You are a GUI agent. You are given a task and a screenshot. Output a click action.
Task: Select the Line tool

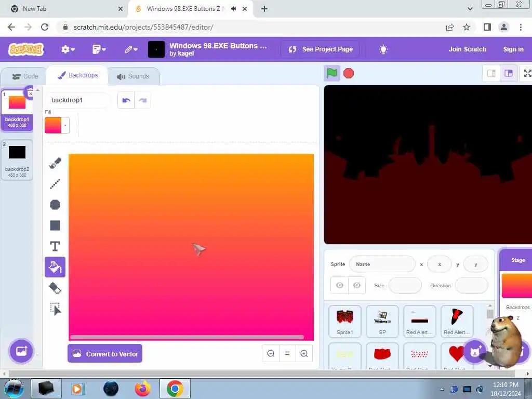(x=55, y=184)
